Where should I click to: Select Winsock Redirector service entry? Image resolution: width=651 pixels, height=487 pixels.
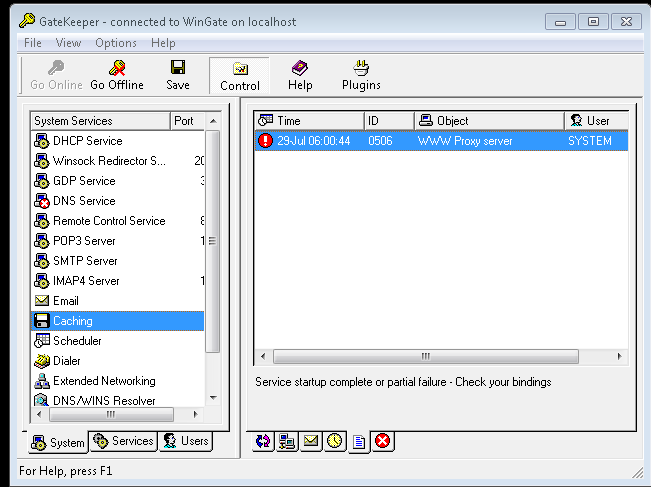(x=117, y=161)
